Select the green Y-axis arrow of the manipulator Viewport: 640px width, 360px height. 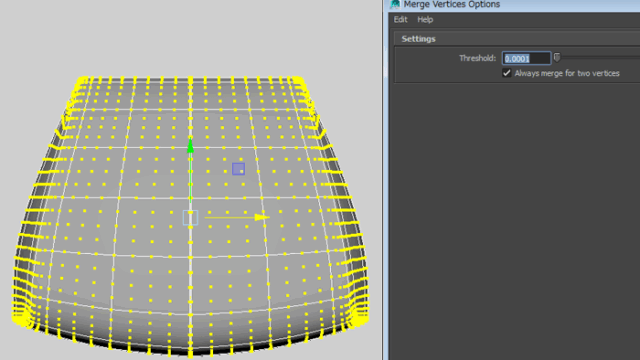click(190, 146)
